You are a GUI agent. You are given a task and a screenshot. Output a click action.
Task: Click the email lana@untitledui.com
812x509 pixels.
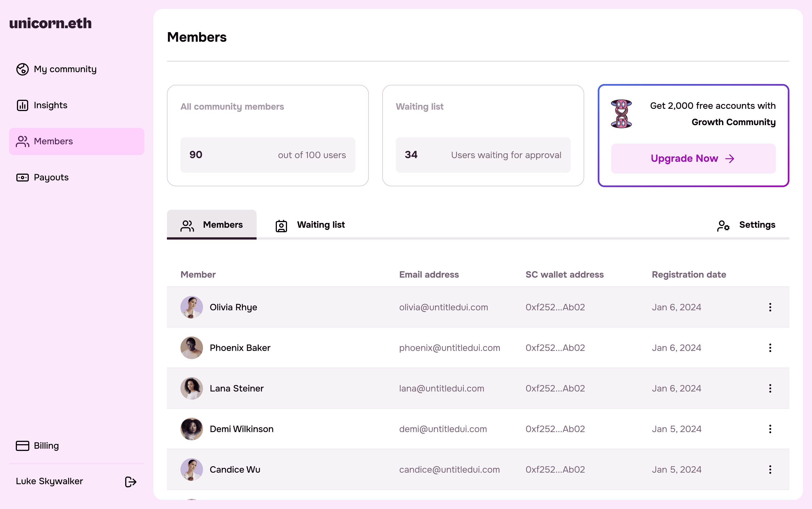(x=442, y=388)
